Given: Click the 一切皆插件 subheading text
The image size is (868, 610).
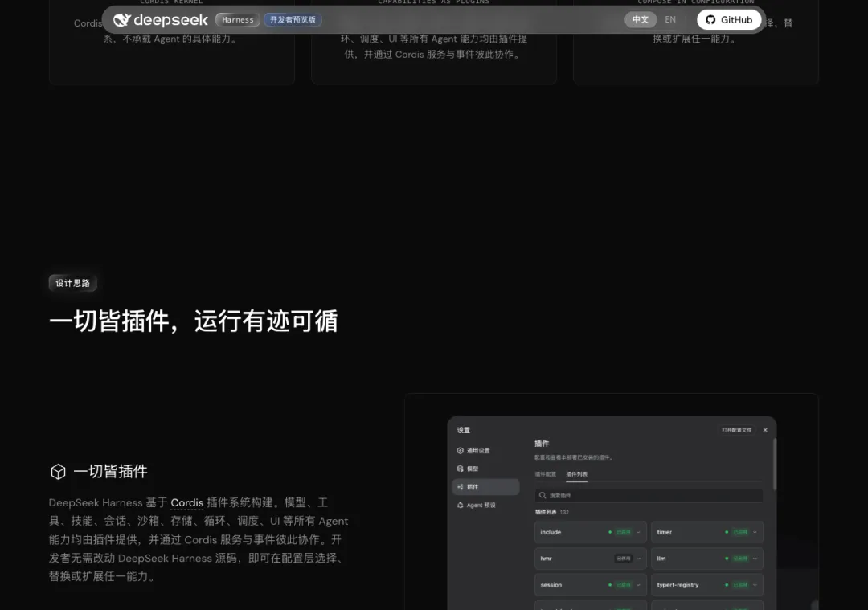Looking at the screenshot, I should pos(111,472).
